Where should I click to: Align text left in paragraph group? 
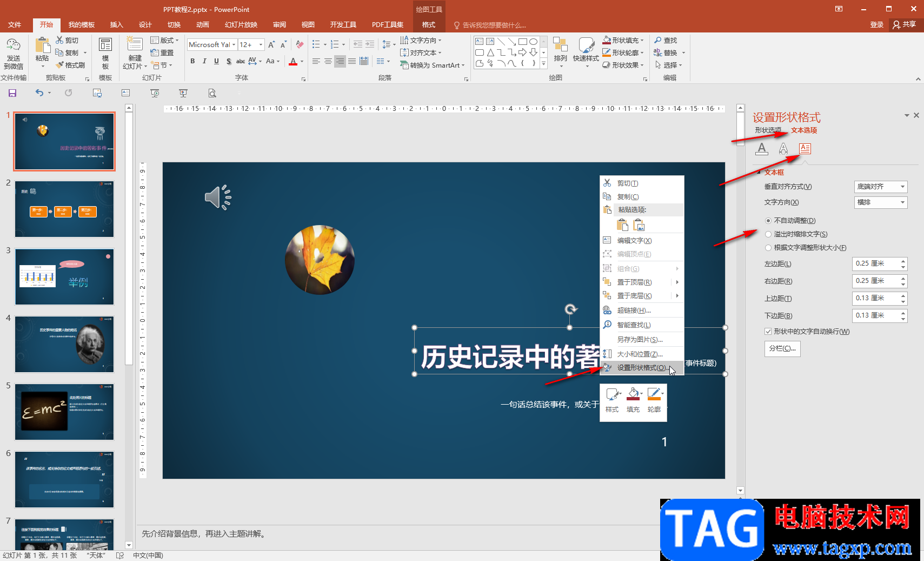[316, 61]
